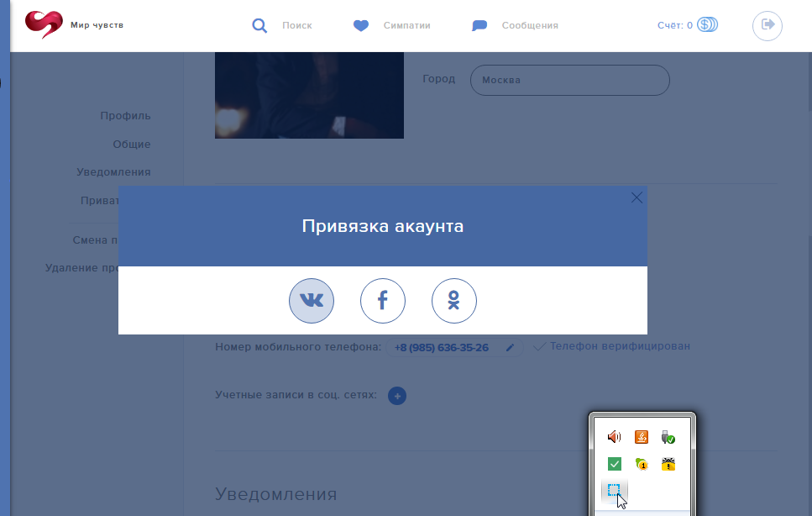Viewport: 812px width, 516px height.
Task: Open Сообщения from the header
Action: [x=530, y=25]
